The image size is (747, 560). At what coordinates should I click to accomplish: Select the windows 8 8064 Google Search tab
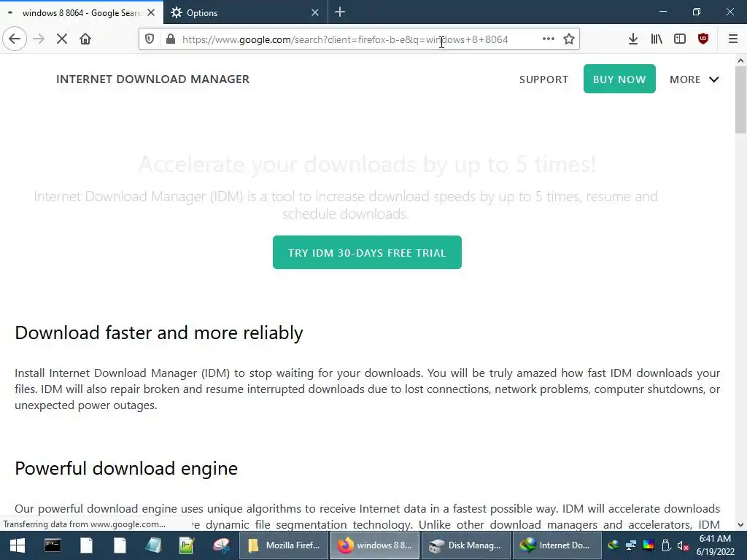pos(82,12)
